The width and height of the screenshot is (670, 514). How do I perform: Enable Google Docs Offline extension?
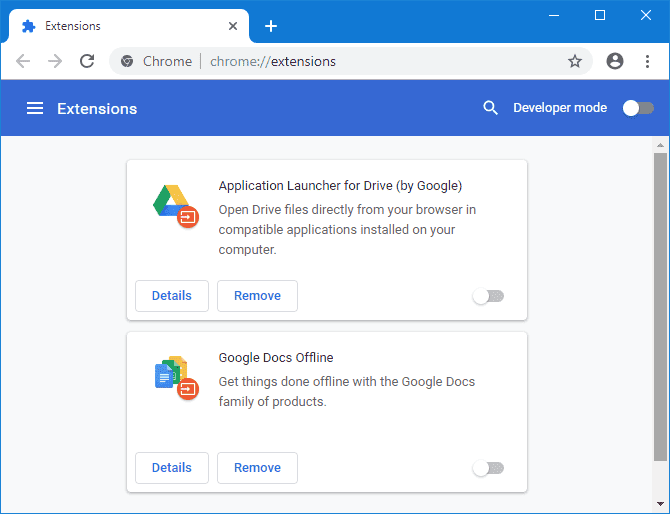tap(488, 468)
